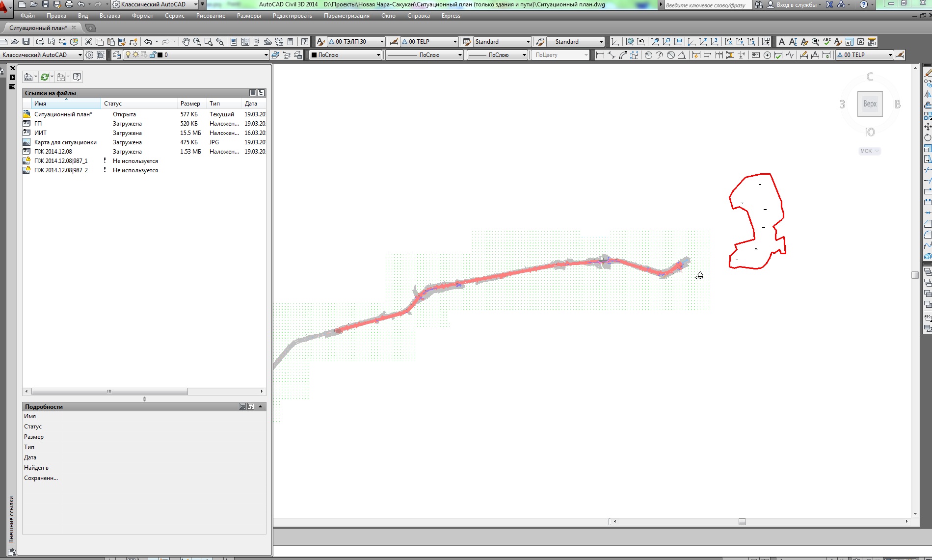Click the Attach DWG icon in references panel

coord(28,77)
